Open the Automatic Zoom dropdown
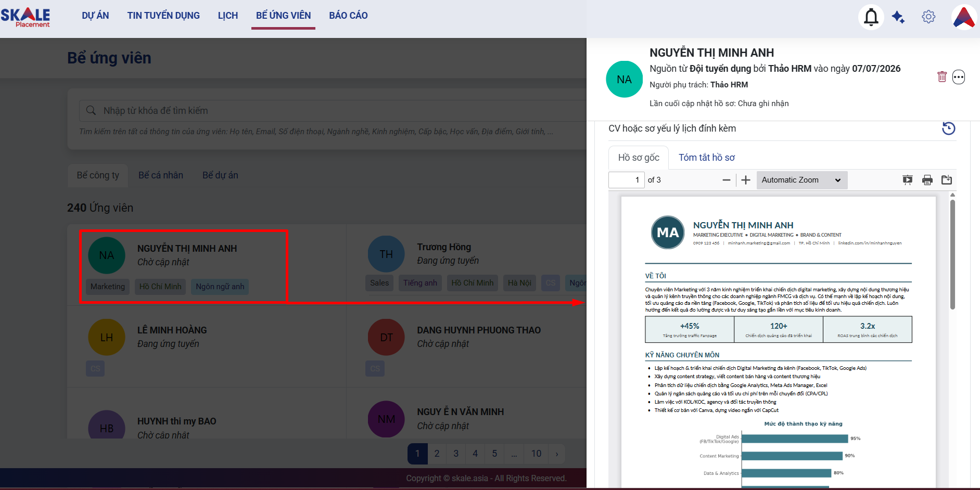Image resolution: width=980 pixels, height=490 pixels. [x=801, y=180]
